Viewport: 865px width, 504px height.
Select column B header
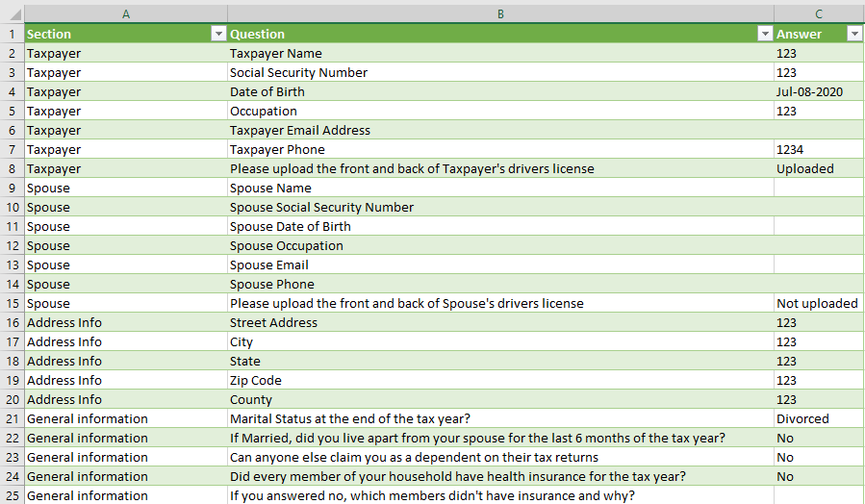(x=500, y=13)
